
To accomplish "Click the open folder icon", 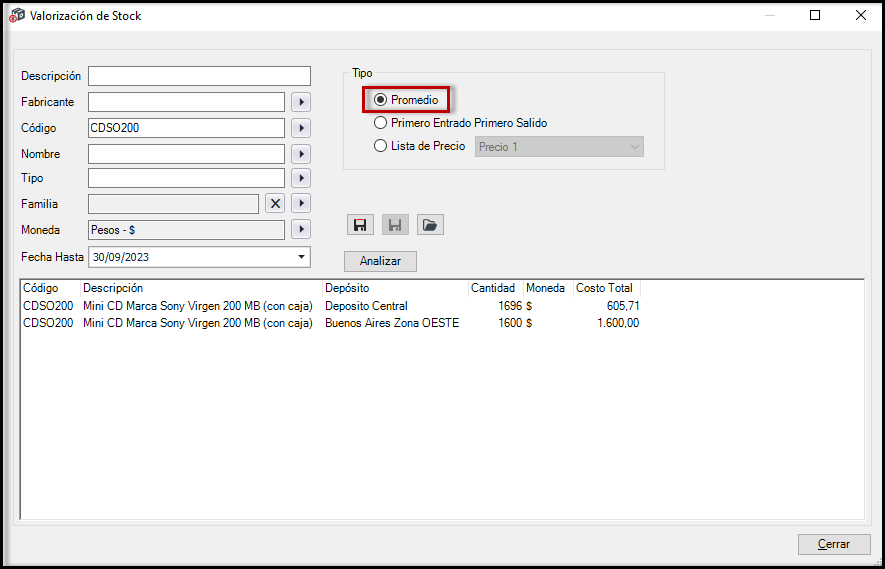I will tap(430, 225).
